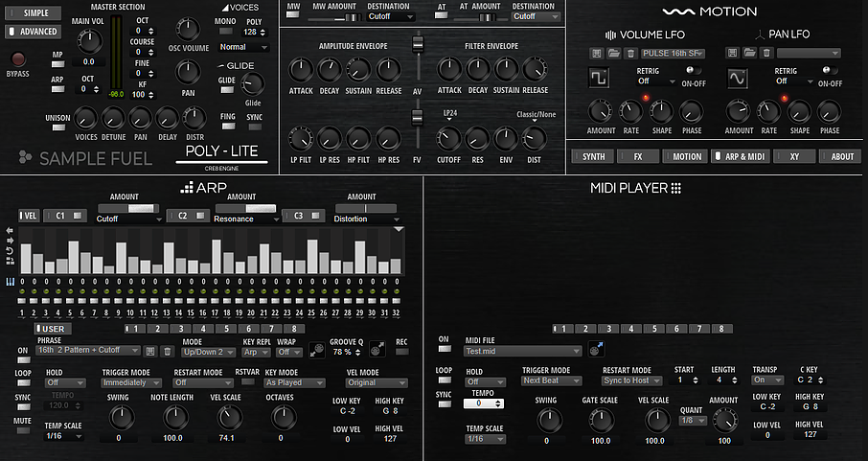868x461 pixels.
Task: Open the ARP PHRASE dropdown
Action: click(x=88, y=350)
